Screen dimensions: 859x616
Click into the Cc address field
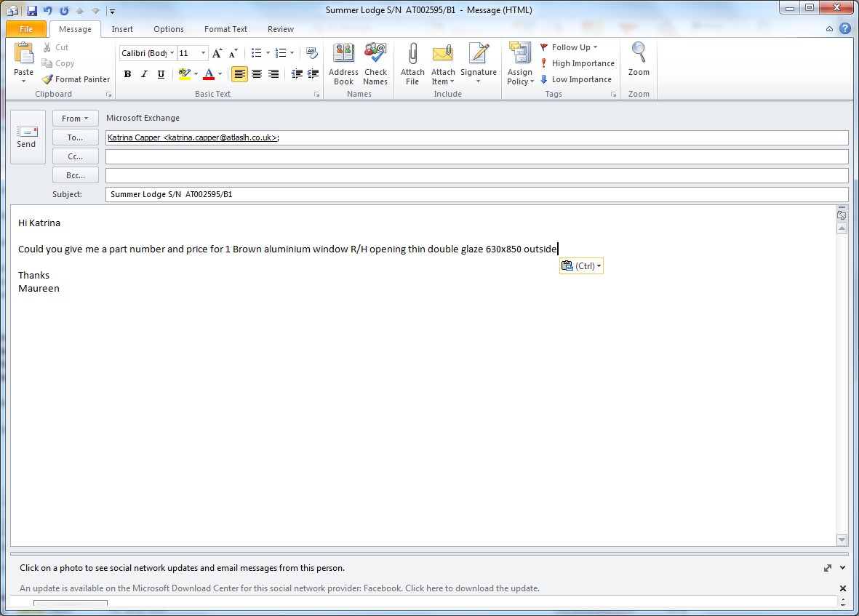(476, 156)
